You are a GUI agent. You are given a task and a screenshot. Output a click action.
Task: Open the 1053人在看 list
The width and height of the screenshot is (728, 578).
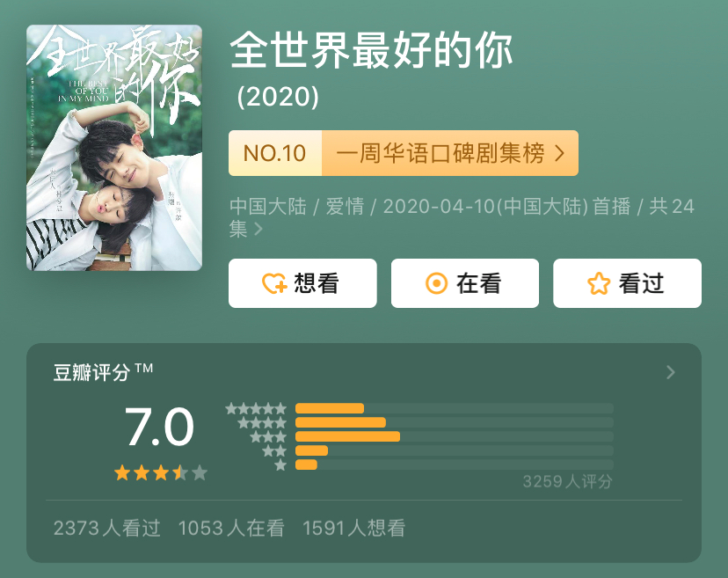[x=231, y=528]
